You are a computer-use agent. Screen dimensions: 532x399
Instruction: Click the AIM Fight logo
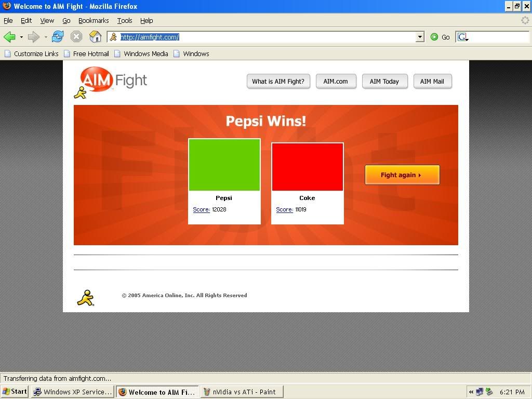pyautogui.click(x=114, y=81)
